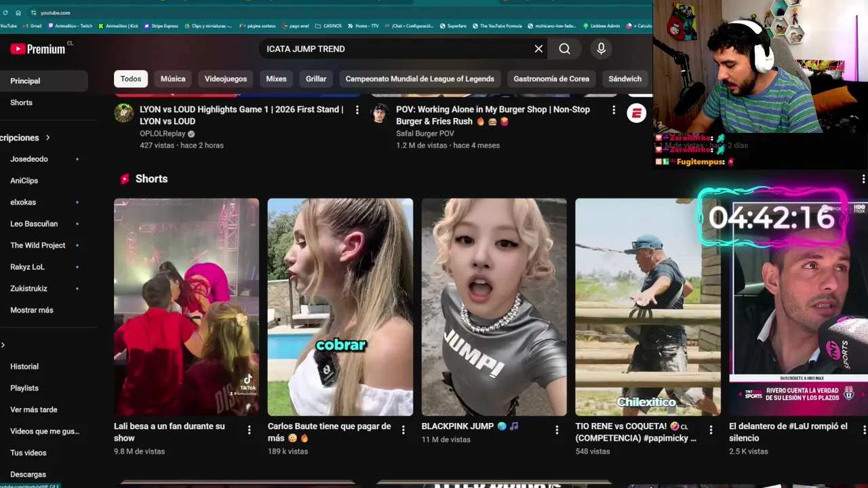
Task: Open options for BLACKPINK JUMP short
Action: (x=557, y=430)
